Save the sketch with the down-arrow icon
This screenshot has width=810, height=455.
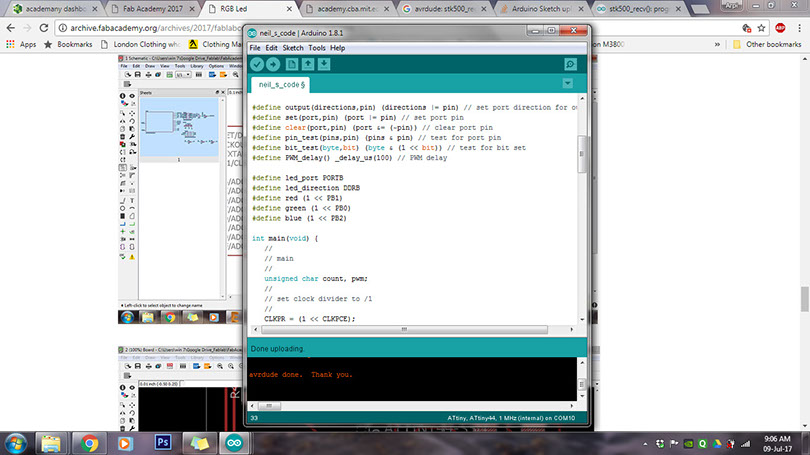[324, 64]
